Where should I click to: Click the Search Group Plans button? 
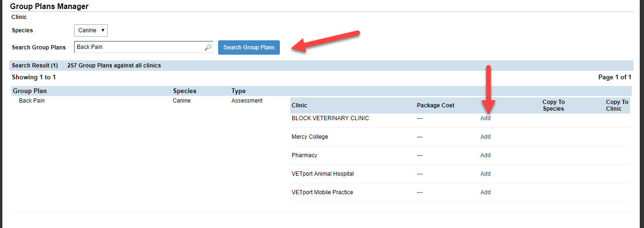pyautogui.click(x=249, y=47)
